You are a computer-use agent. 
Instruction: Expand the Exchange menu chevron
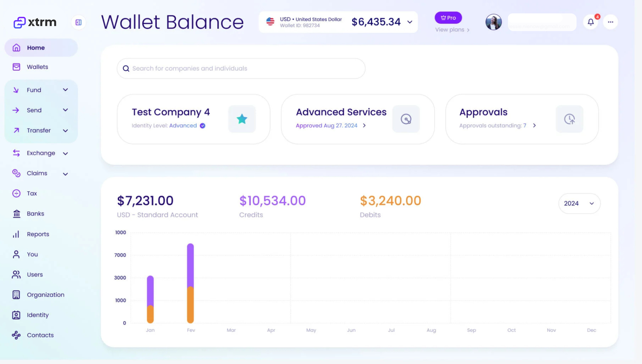click(65, 153)
